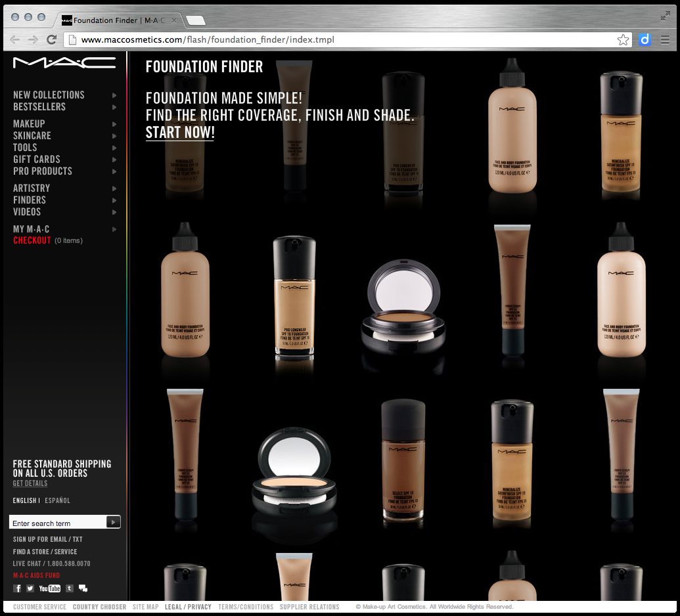The image size is (680, 616).
Task: Select the Select SPF 15 foundation bottle
Action: coord(403,460)
